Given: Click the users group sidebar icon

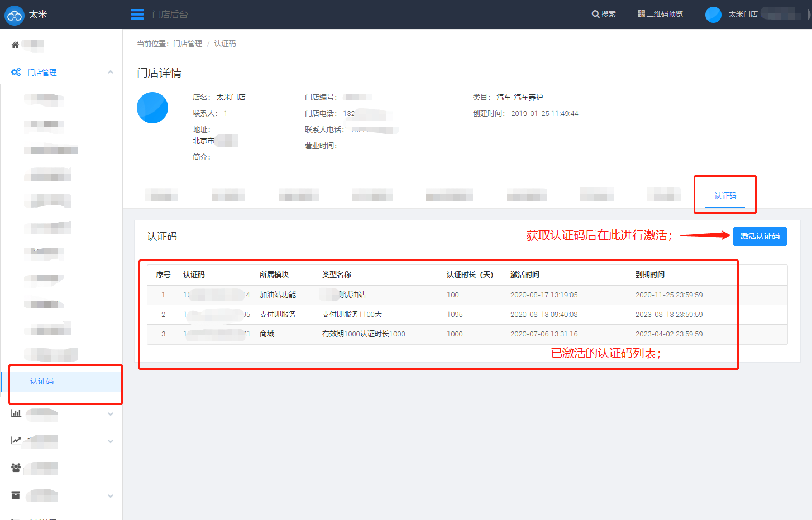Looking at the screenshot, I should tap(16, 468).
